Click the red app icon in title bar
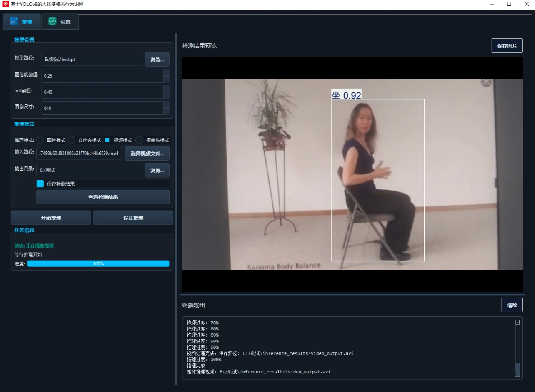Viewport: 535px width, 392px height. (x=5, y=4)
